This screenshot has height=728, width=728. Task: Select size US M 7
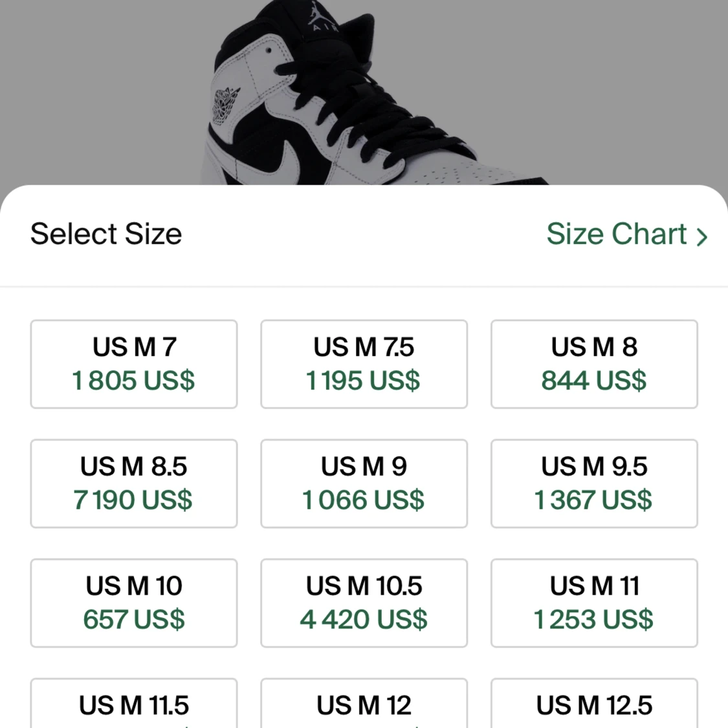point(133,364)
